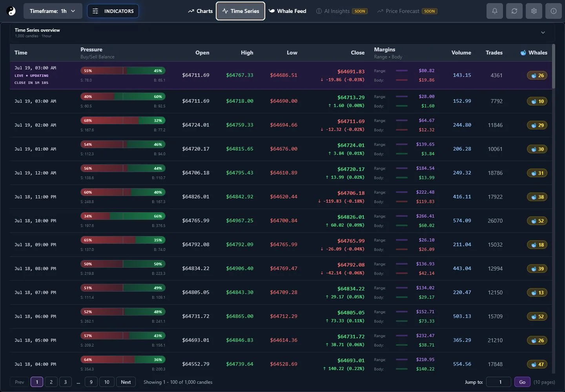
Task: Click the Price Forecast tab
Action: coord(407,11)
